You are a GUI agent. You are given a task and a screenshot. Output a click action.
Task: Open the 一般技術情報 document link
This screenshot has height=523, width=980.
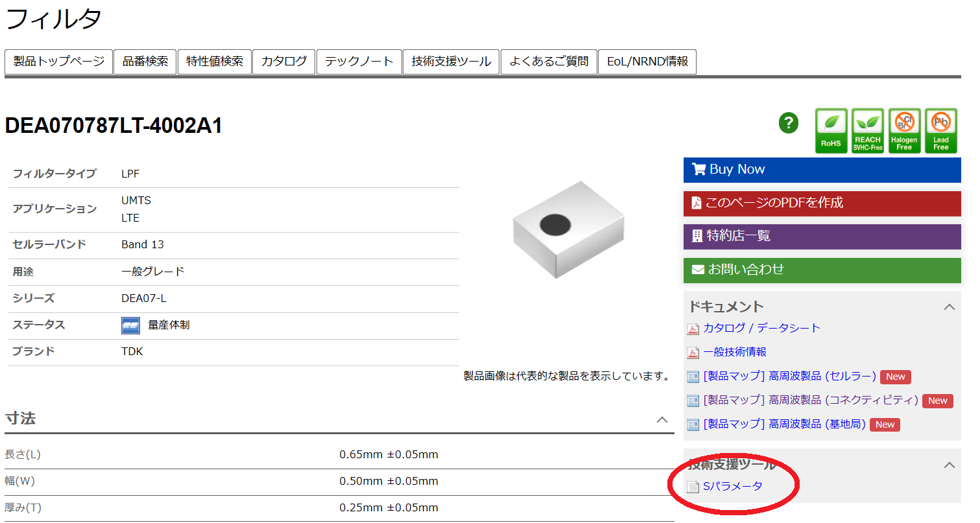(x=734, y=352)
